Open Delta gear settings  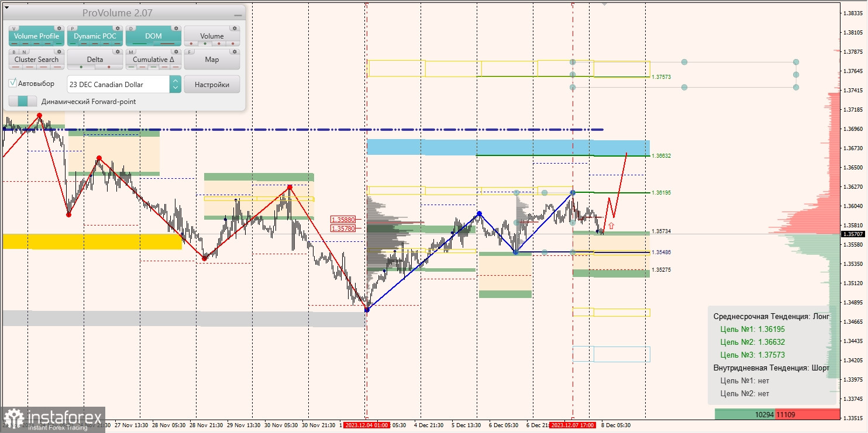(x=117, y=51)
